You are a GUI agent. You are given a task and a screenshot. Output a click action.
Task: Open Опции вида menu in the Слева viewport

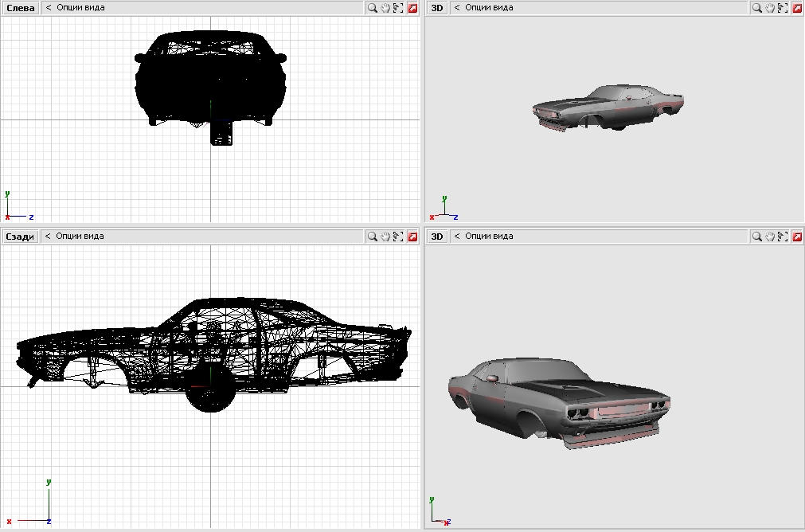(x=80, y=8)
